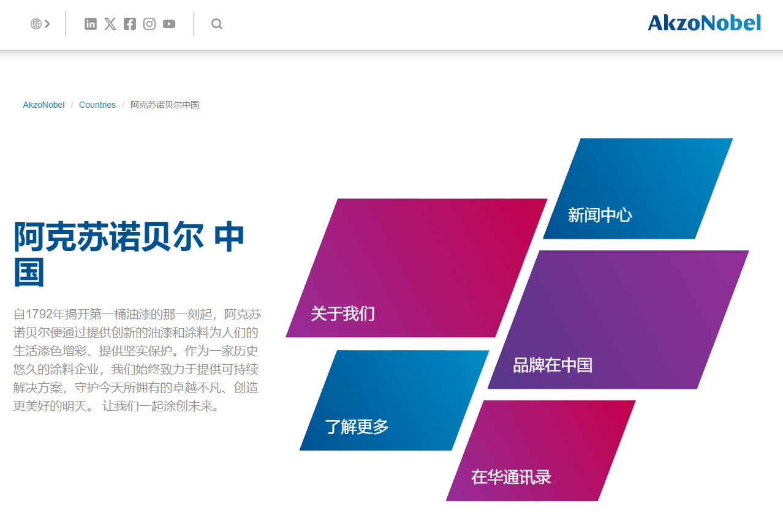Open the YouTube channel icon
783x532 pixels.
click(168, 24)
